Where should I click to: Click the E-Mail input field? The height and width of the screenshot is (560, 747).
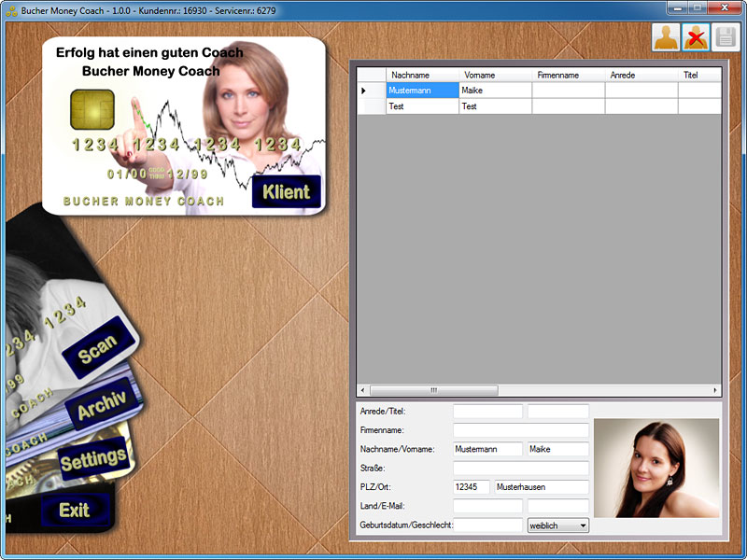tap(557, 506)
